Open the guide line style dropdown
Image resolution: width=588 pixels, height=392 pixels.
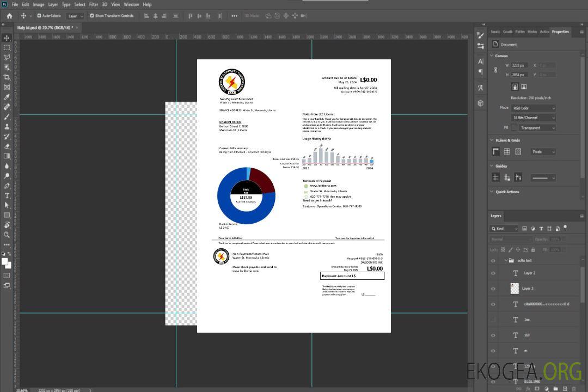point(543,178)
